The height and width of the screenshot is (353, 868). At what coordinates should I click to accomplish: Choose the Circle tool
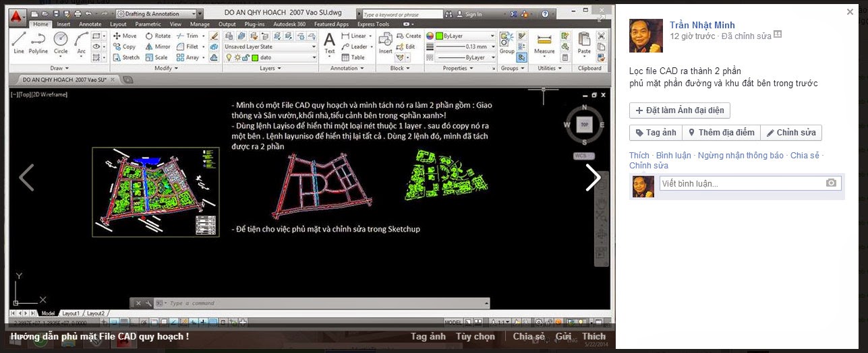click(61, 42)
